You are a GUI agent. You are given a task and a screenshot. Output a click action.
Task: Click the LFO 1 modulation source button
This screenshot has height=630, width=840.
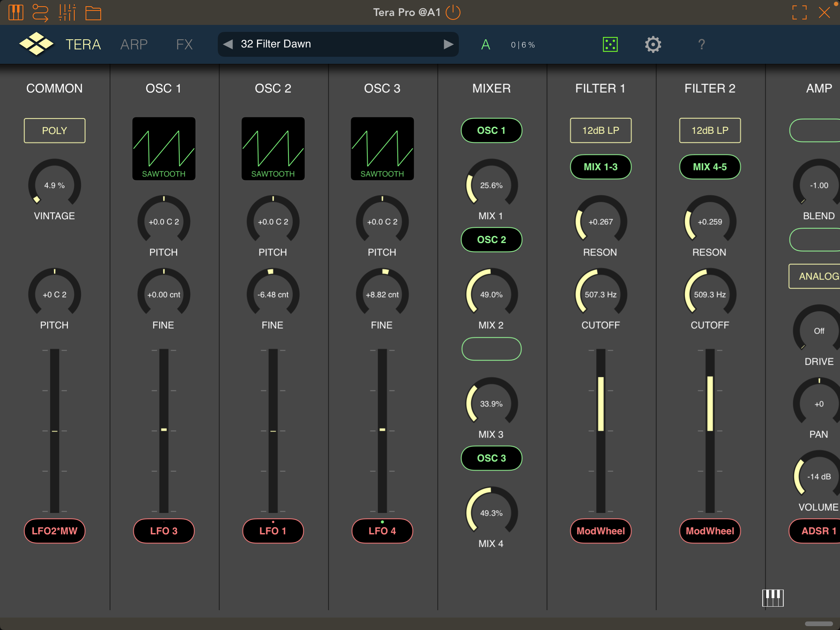pyautogui.click(x=273, y=531)
